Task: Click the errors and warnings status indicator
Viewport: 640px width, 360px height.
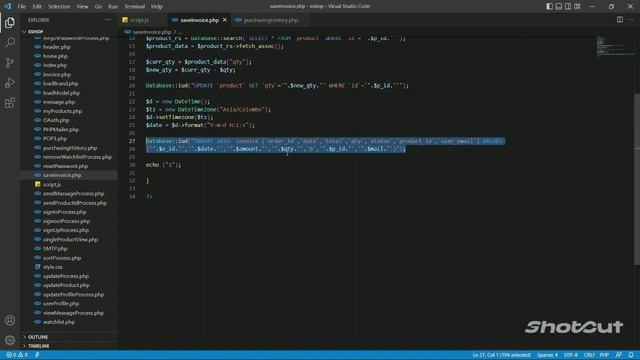Action: [x=17, y=355]
